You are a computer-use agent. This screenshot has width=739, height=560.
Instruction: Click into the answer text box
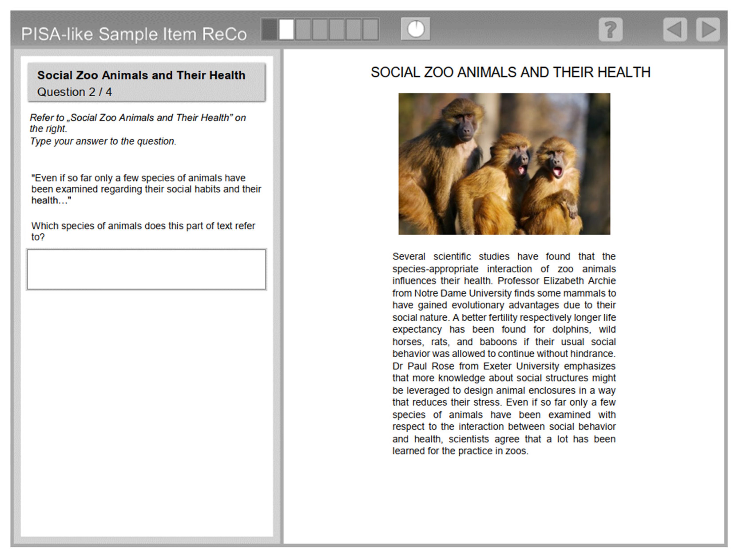click(146, 269)
